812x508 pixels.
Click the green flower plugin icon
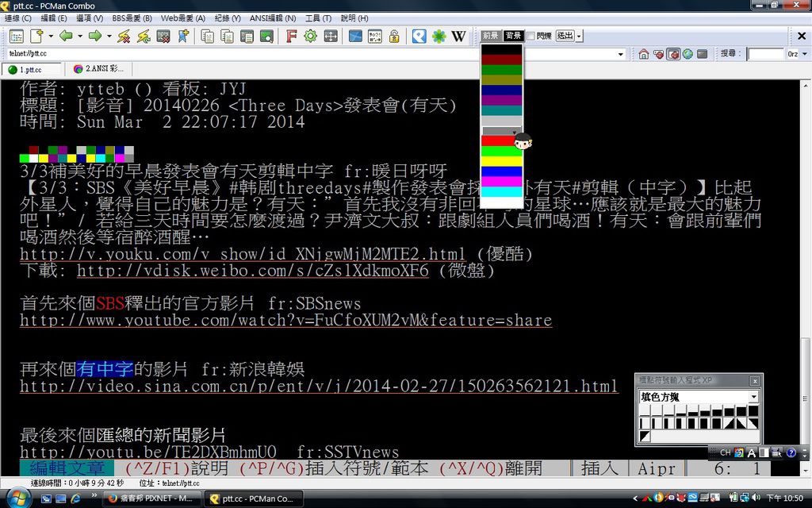439,37
